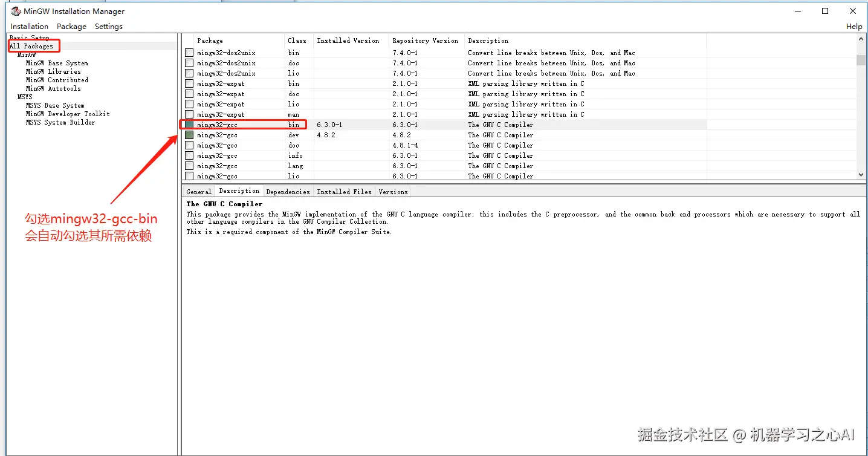Viewport: 868px width, 456px height.
Task: Open the Settings menu
Action: pos(109,27)
